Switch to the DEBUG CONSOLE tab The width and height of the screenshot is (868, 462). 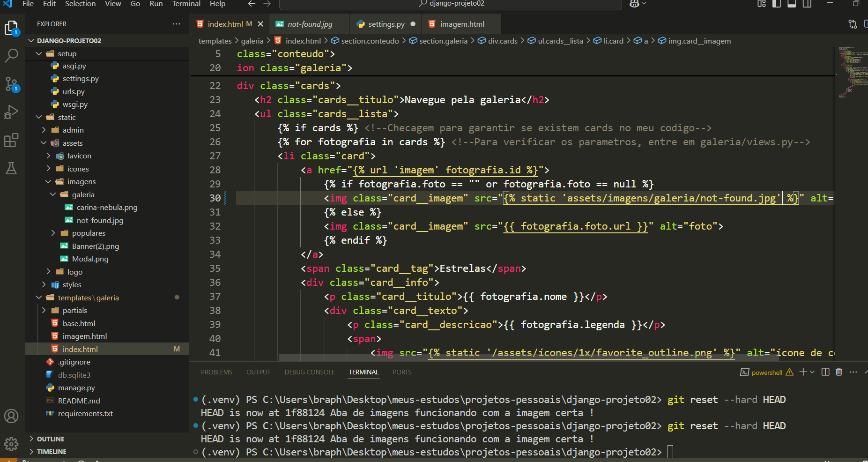click(x=310, y=372)
